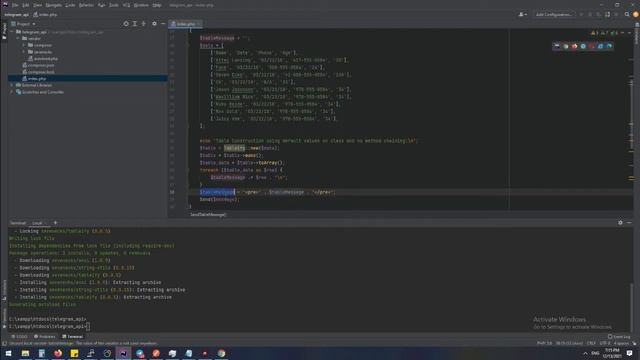
Task: Open the Event Log button
Action: click(619, 337)
